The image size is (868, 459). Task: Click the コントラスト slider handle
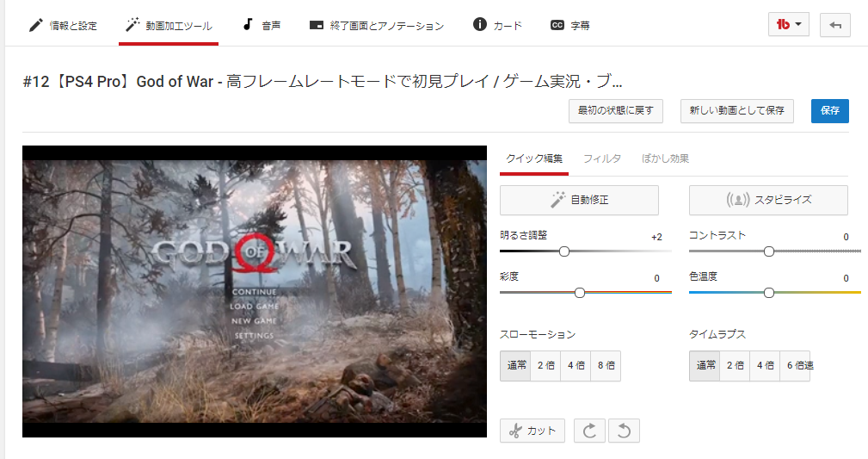pos(769,251)
